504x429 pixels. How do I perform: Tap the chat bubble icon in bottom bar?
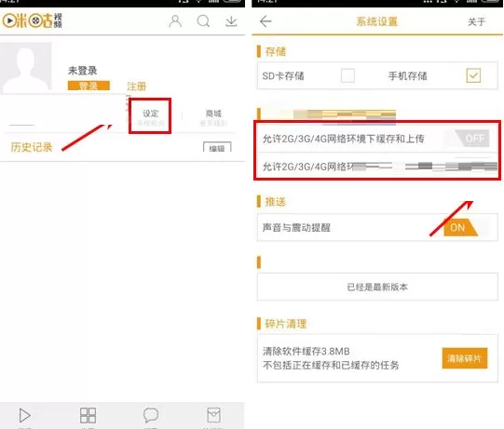[x=151, y=415]
